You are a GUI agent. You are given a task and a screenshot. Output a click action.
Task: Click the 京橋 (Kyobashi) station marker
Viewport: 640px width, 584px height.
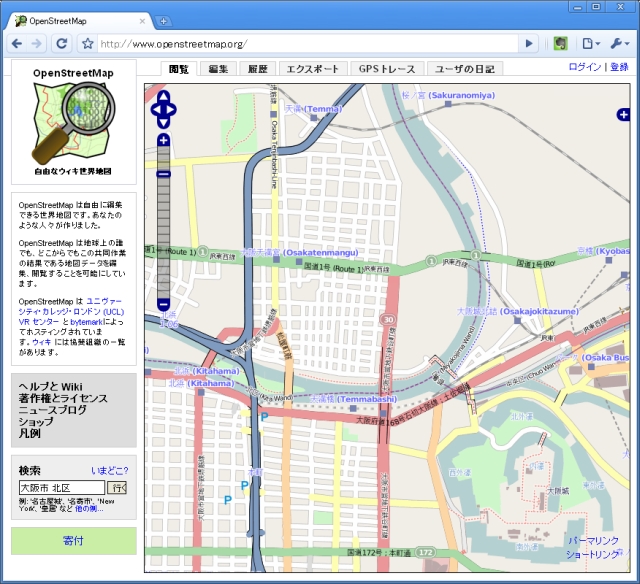609,260
